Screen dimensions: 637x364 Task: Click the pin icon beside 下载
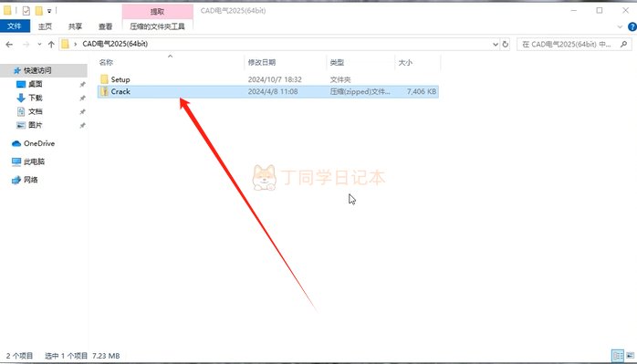click(x=82, y=98)
